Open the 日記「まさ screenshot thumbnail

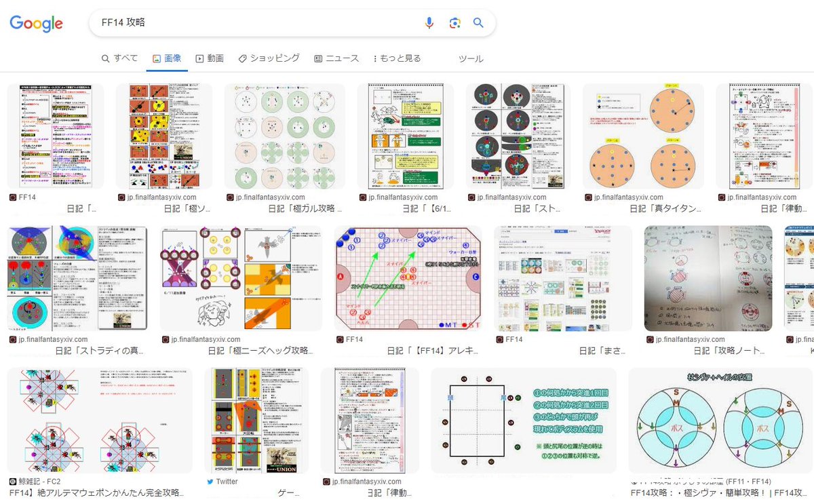point(563,278)
